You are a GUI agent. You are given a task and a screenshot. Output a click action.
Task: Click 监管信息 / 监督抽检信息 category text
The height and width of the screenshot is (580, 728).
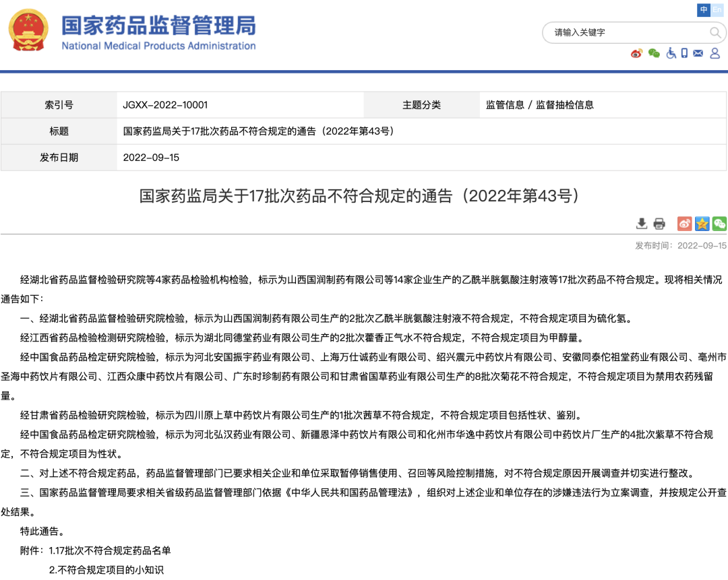539,105
